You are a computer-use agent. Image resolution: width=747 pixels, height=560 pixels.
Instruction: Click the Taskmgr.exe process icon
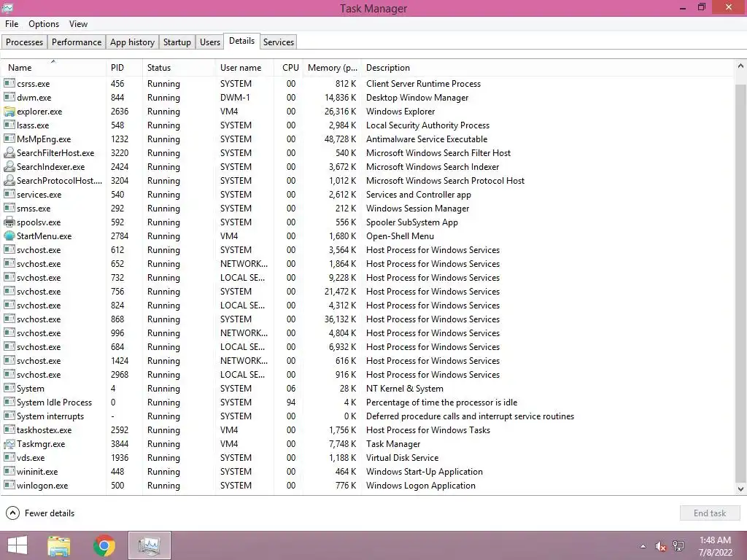[9, 444]
